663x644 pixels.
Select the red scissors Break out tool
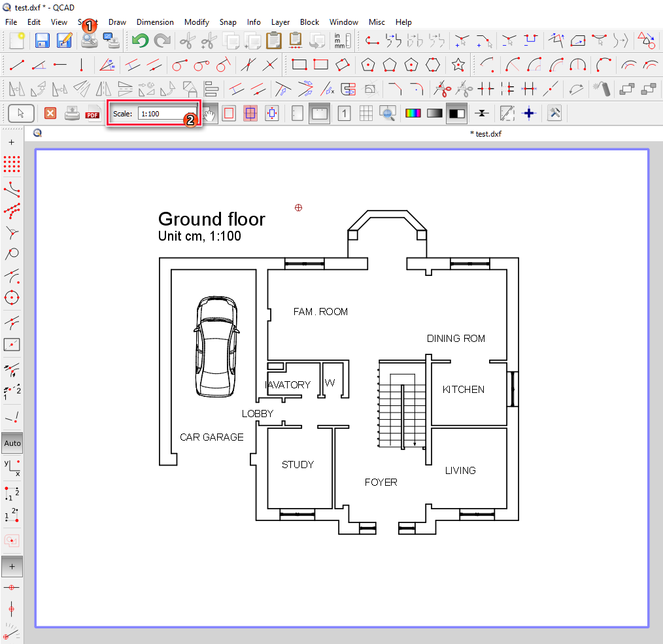point(442,89)
